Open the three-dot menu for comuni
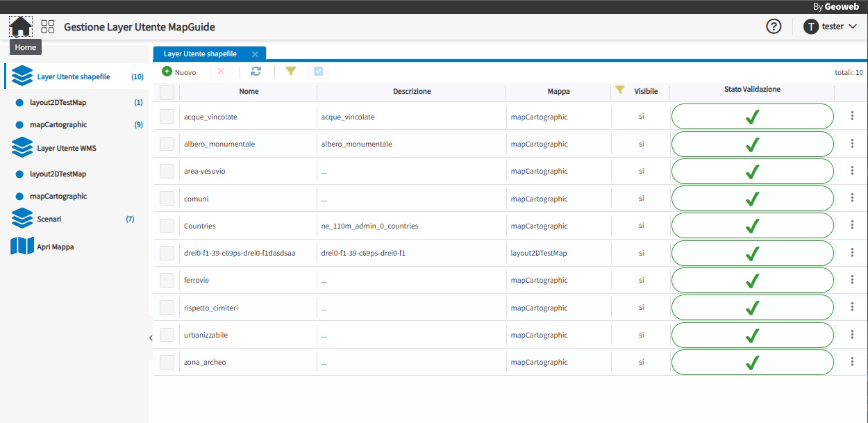Screen dimensions: 868x423 click(x=852, y=198)
